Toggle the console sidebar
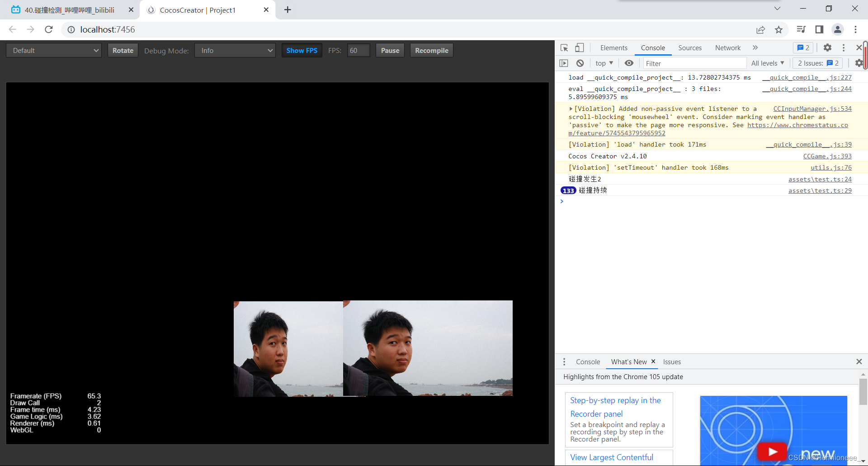868x466 pixels. pos(564,63)
